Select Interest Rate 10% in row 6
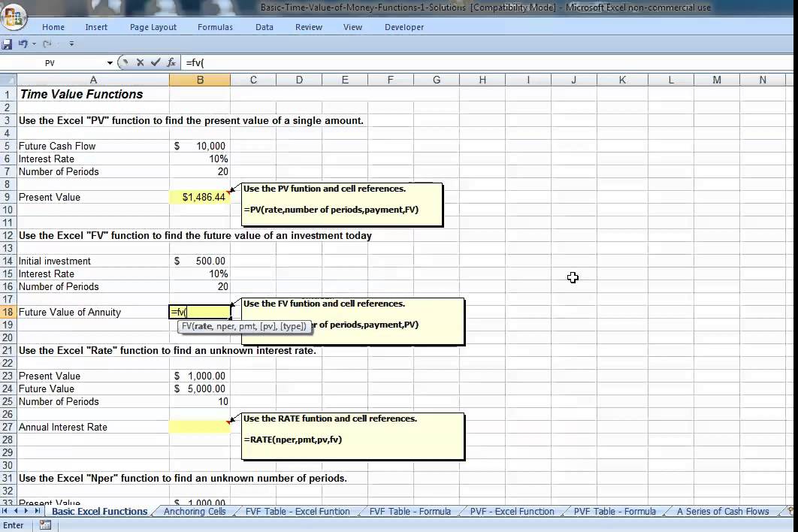798x532 pixels. 200,159
